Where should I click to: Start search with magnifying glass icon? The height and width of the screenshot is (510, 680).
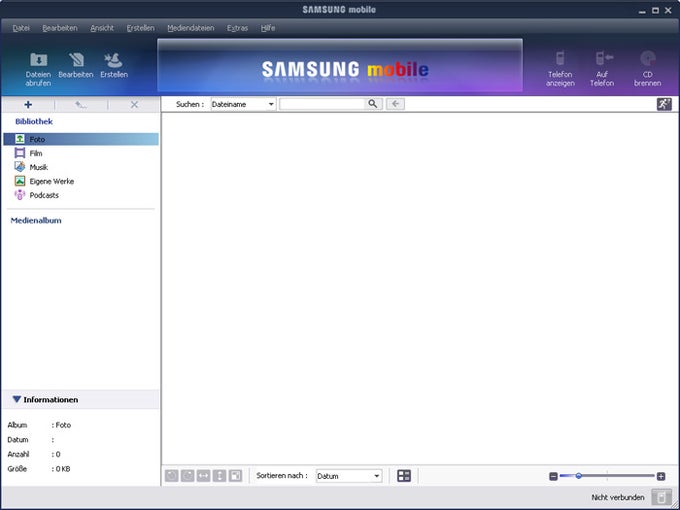point(373,104)
